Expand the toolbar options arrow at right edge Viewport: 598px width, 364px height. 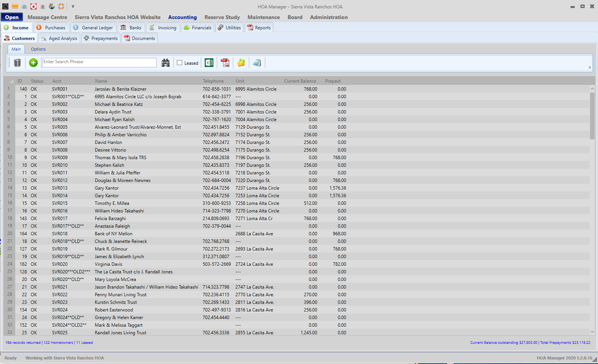tap(590, 67)
